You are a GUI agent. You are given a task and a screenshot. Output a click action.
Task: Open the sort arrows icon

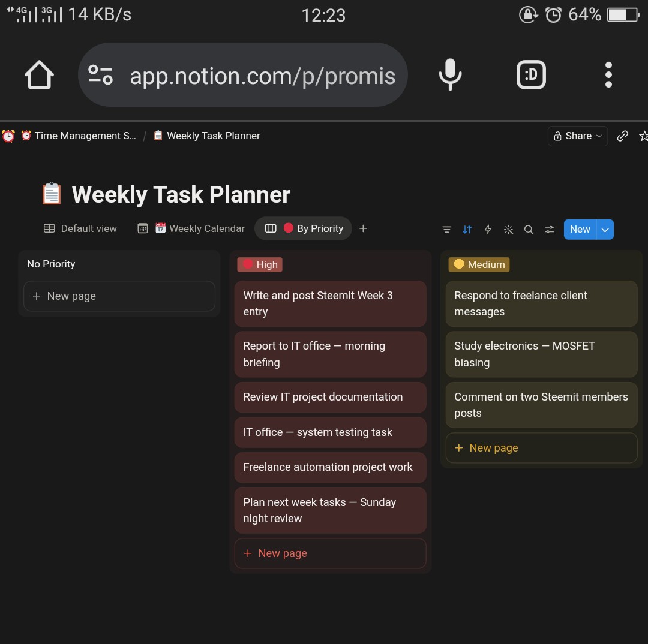click(x=467, y=230)
